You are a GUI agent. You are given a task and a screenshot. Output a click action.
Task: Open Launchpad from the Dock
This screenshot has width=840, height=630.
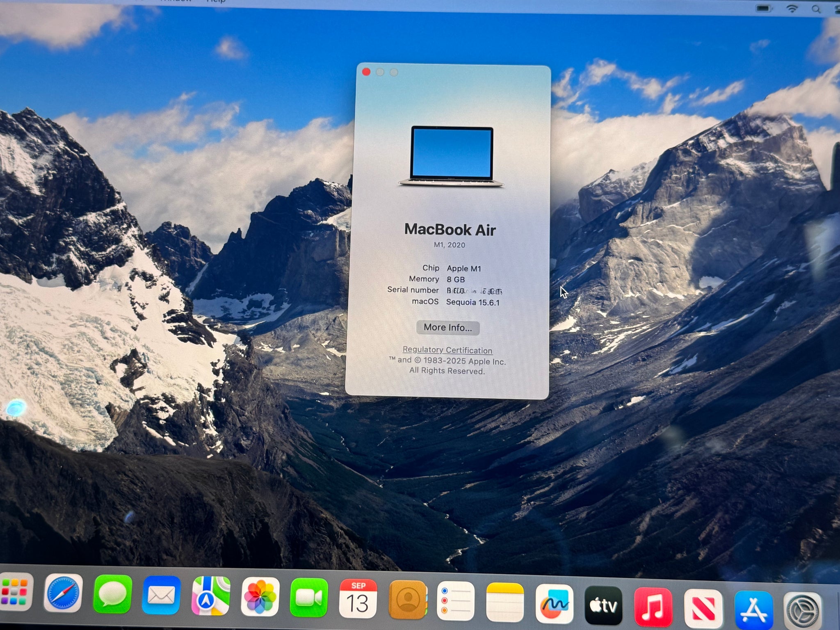(x=15, y=592)
